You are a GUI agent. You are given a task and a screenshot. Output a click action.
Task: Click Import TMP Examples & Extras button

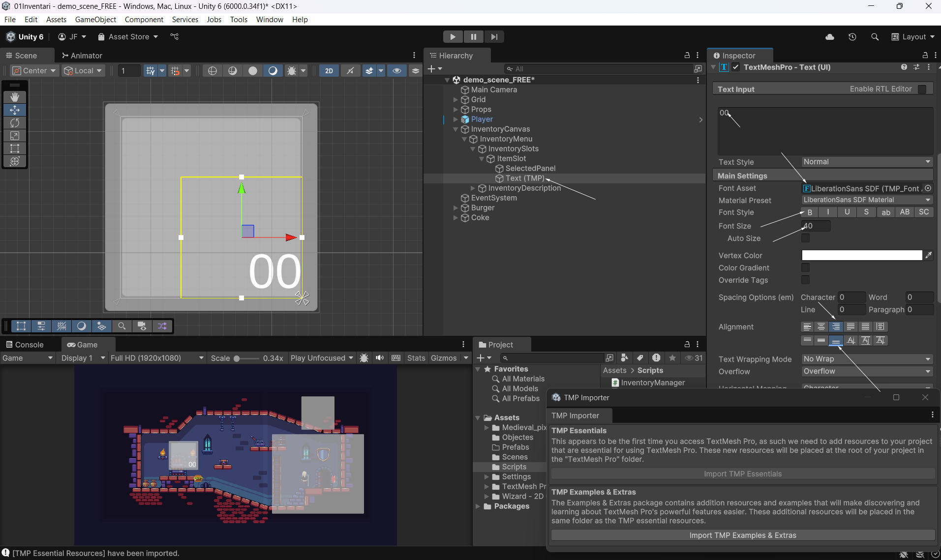tap(743, 535)
